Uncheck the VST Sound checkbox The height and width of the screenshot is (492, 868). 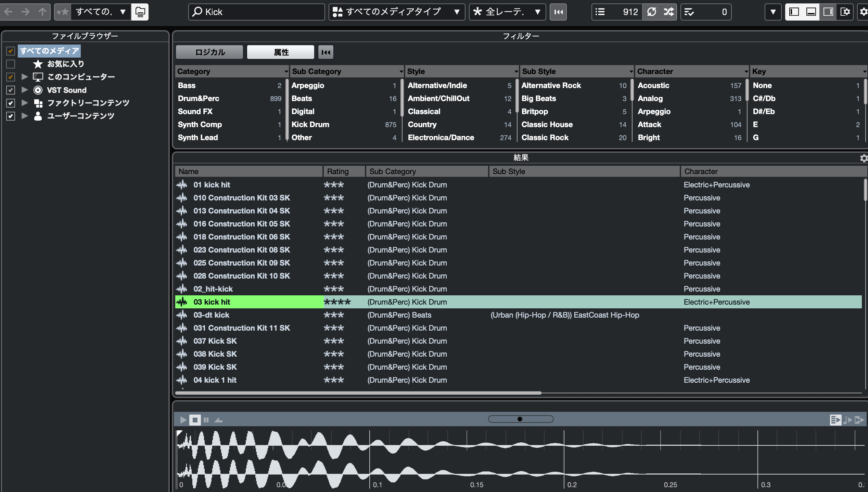(11, 90)
